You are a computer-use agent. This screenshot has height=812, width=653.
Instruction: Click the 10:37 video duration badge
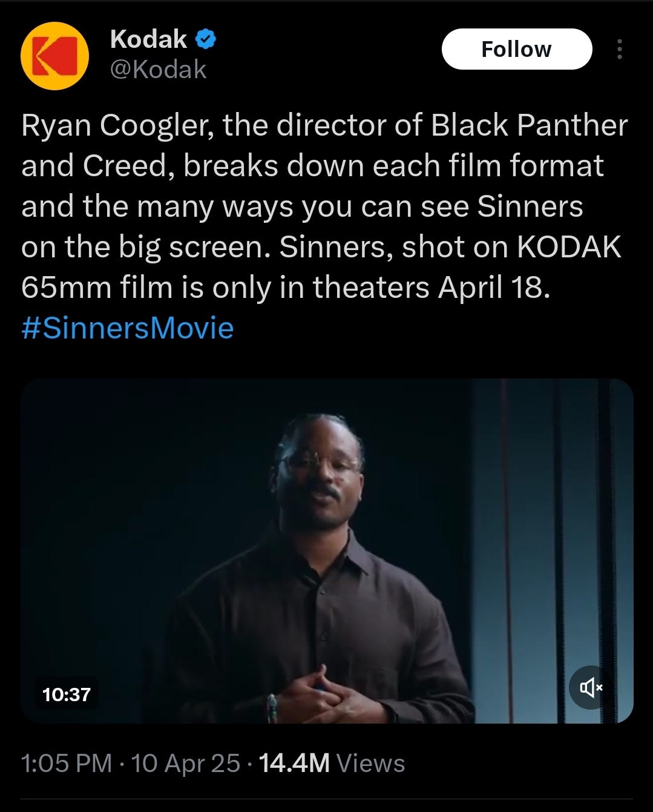tap(67, 694)
